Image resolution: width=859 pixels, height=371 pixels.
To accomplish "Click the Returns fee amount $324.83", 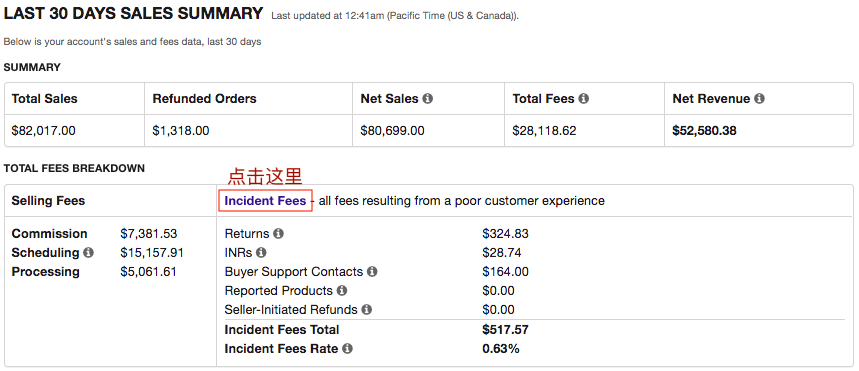I will pyautogui.click(x=506, y=233).
